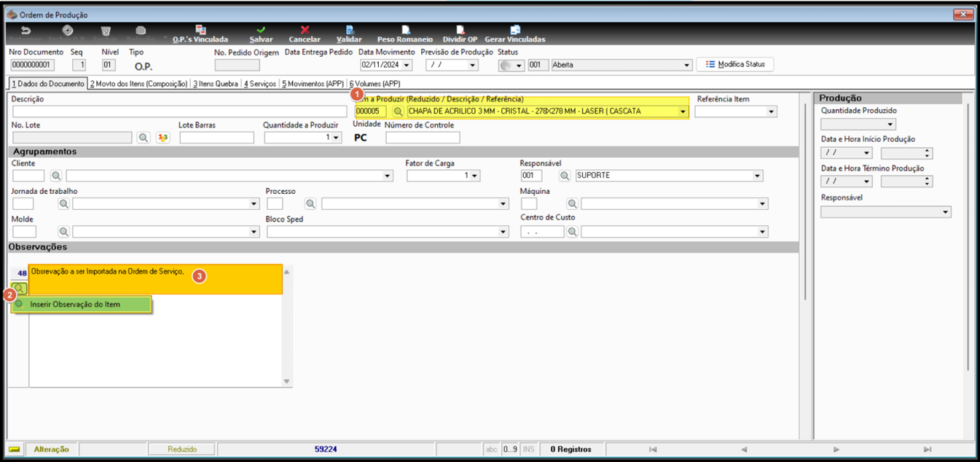The height and width of the screenshot is (462, 980).
Task: Open Peso Romaneio from the toolbar
Action: tap(404, 34)
